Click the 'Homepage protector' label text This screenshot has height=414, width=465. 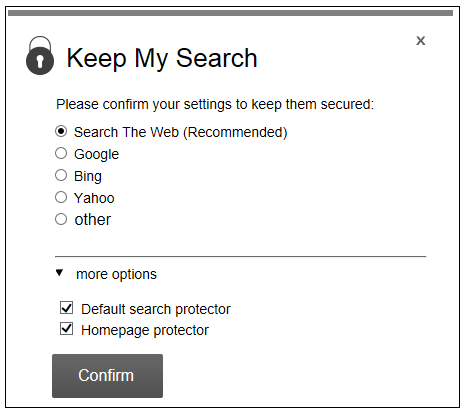coord(145,330)
